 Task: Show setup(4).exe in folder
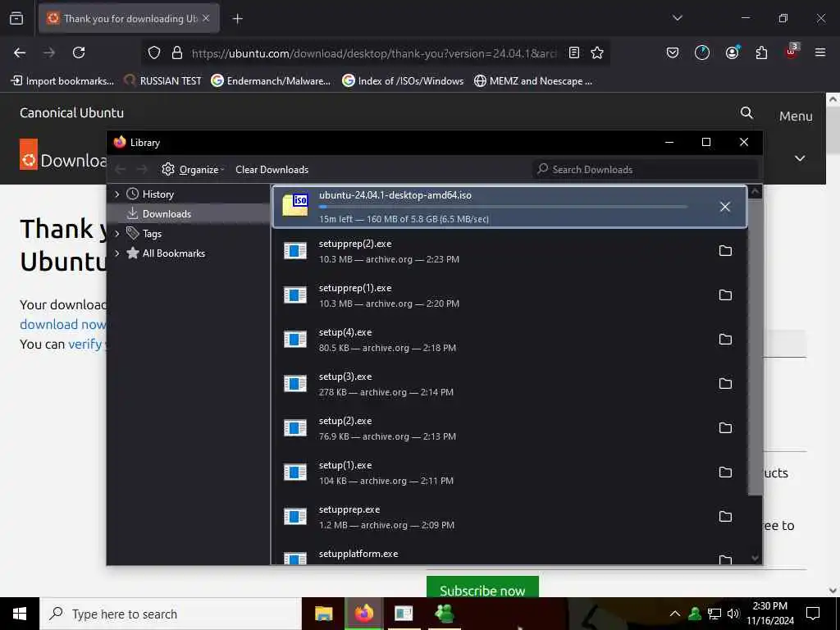(x=725, y=339)
